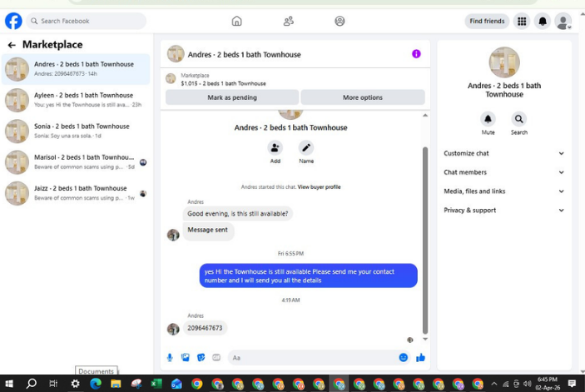Image resolution: width=585 pixels, height=392 pixels.
Task: Open Sonia townhouse conversation
Action: [76, 131]
